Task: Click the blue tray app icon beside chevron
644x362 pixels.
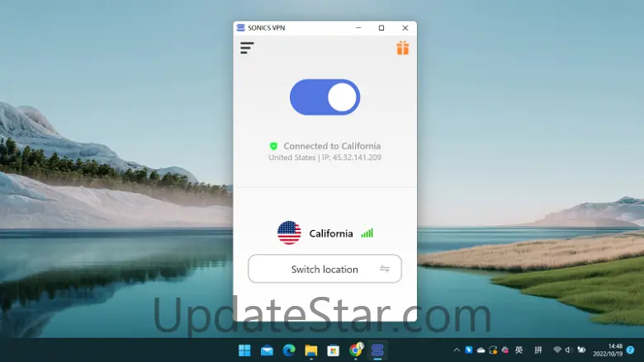Action: [x=469, y=350]
